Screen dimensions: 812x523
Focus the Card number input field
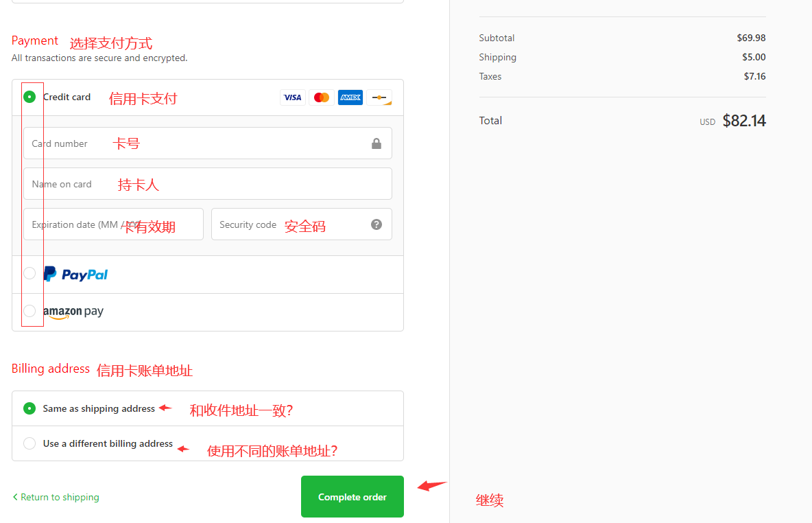(208, 143)
